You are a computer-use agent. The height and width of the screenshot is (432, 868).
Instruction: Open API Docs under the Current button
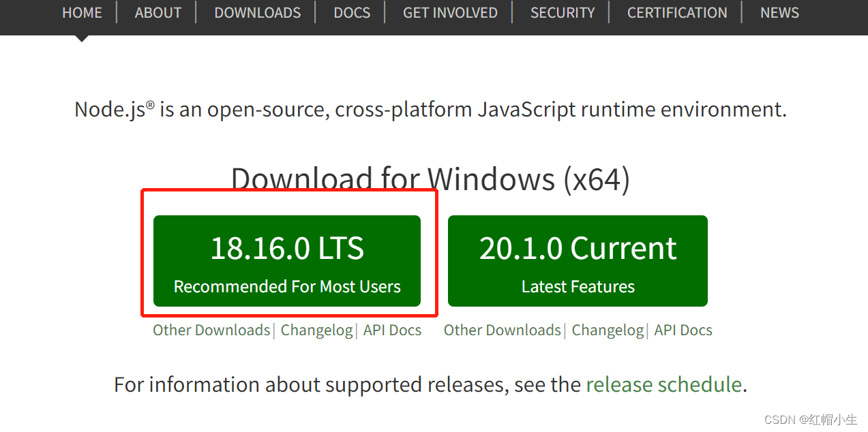[x=683, y=330]
